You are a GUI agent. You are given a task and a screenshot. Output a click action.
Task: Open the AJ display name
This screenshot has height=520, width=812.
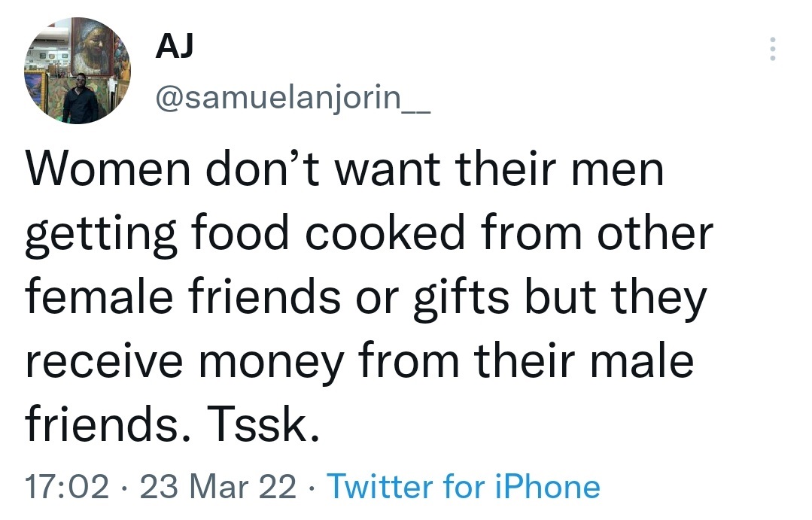click(x=174, y=47)
